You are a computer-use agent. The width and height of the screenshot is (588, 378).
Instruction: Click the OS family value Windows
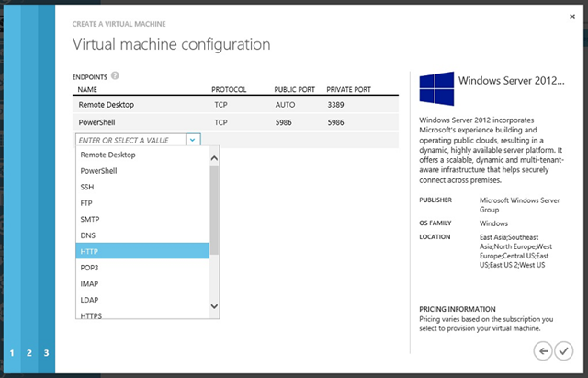pos(493,223)
